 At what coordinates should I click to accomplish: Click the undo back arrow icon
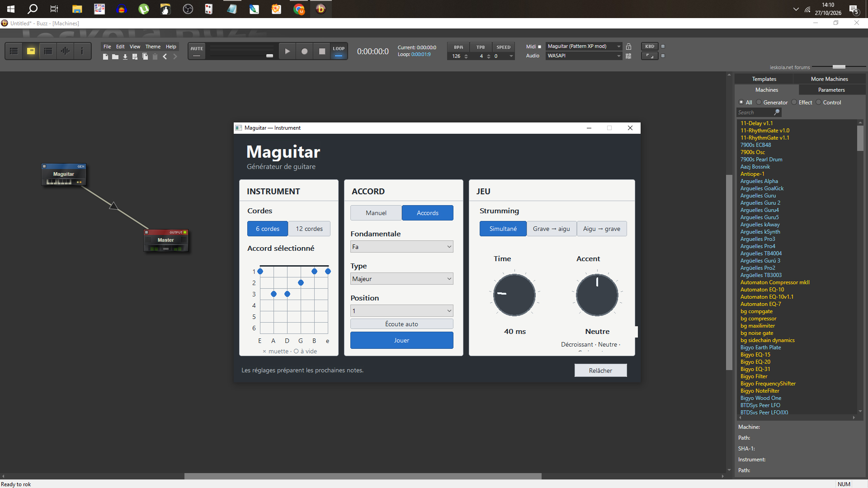click(x=165, y=56)
